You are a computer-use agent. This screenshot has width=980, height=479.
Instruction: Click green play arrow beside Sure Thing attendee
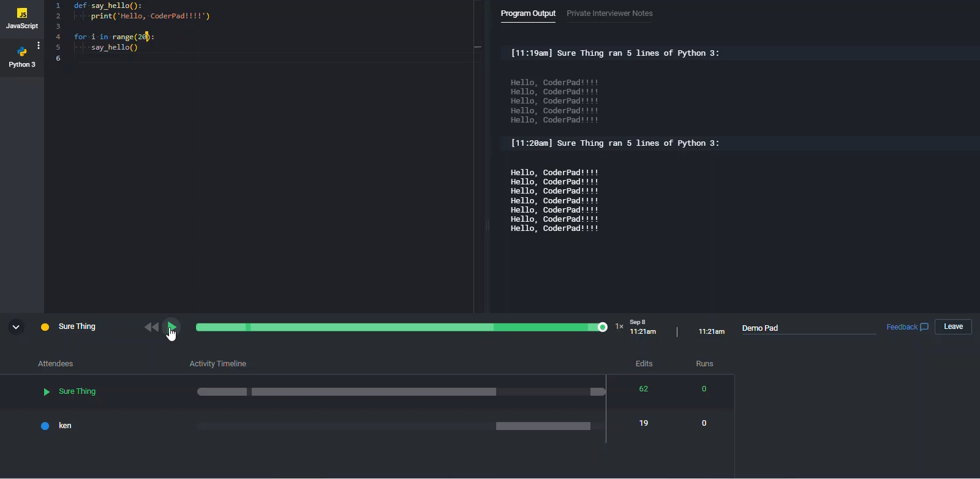point(47,392)
